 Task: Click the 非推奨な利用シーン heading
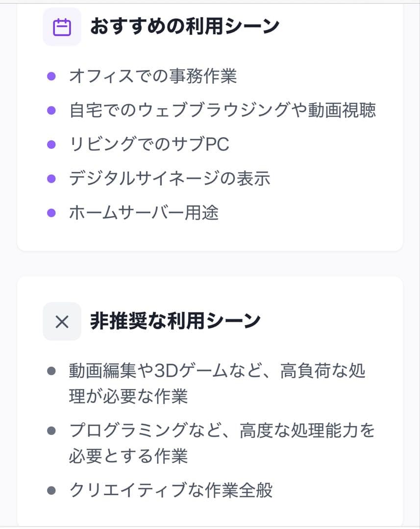coord(175,321)
